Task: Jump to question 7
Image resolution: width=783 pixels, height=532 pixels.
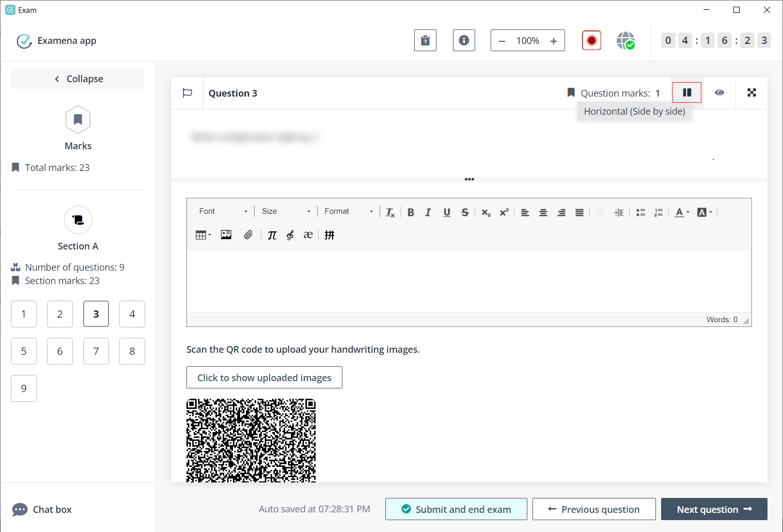Action: click(96, 351)
